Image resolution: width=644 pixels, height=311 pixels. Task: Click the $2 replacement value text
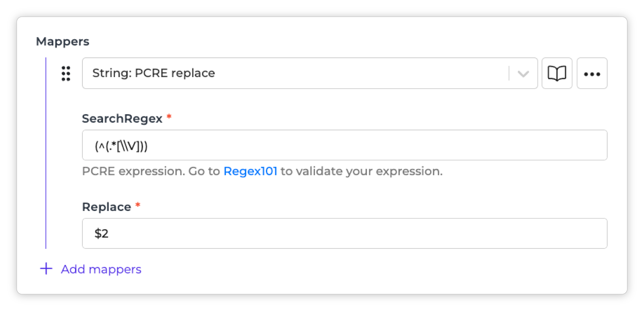pos(101,234)
